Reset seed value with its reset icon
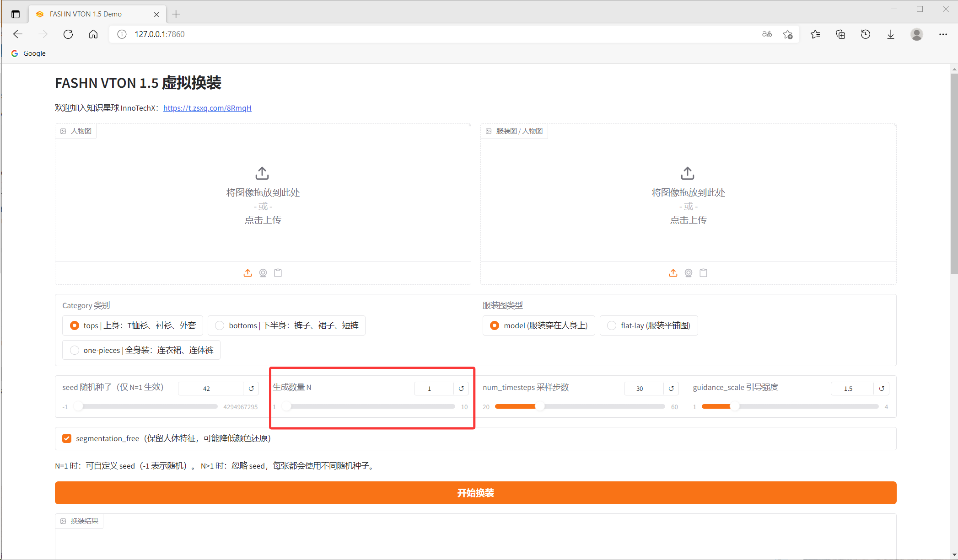The height and width of the screenshot is (560, 958). [251, 389]
